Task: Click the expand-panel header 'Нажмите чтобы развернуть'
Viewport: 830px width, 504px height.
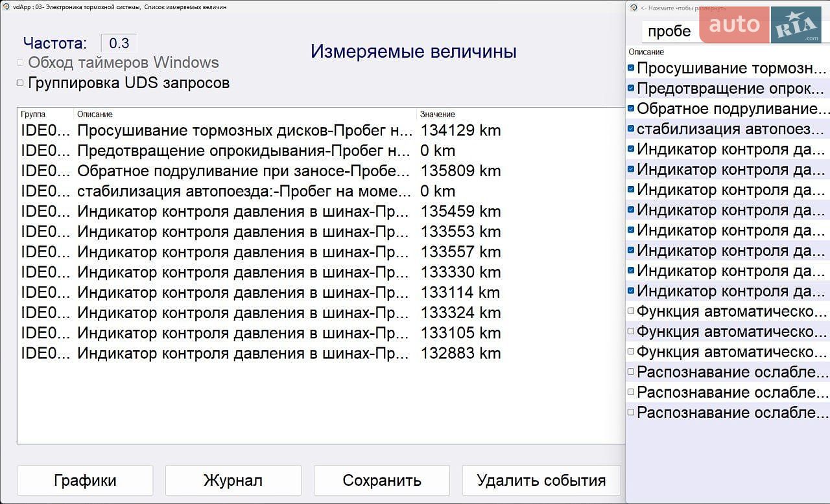Action: click(683, 8)
